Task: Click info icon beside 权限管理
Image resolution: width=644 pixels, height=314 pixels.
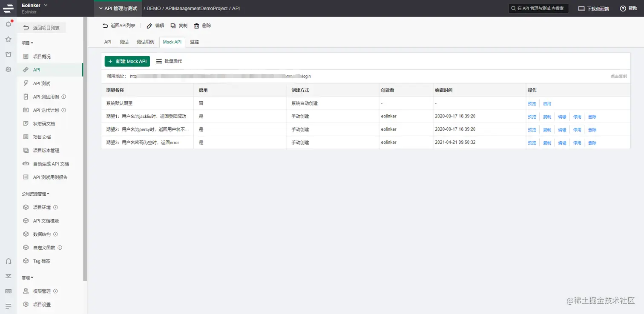Action: (x=55, y=291)
